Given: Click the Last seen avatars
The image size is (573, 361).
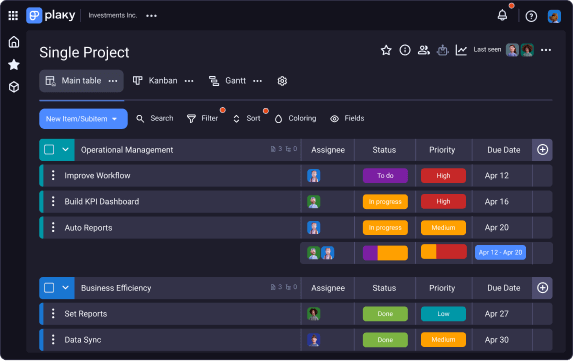Looking at the screenshot, I should point(520,50).
